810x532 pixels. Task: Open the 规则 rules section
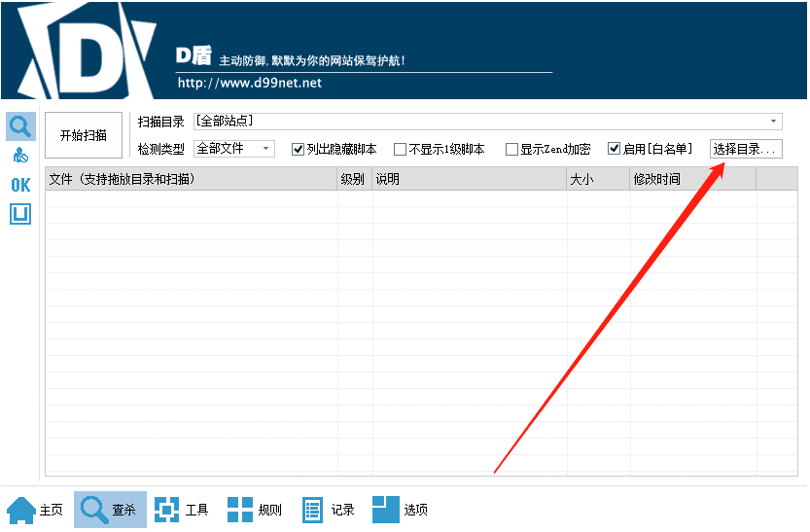[x=255, y=510]
